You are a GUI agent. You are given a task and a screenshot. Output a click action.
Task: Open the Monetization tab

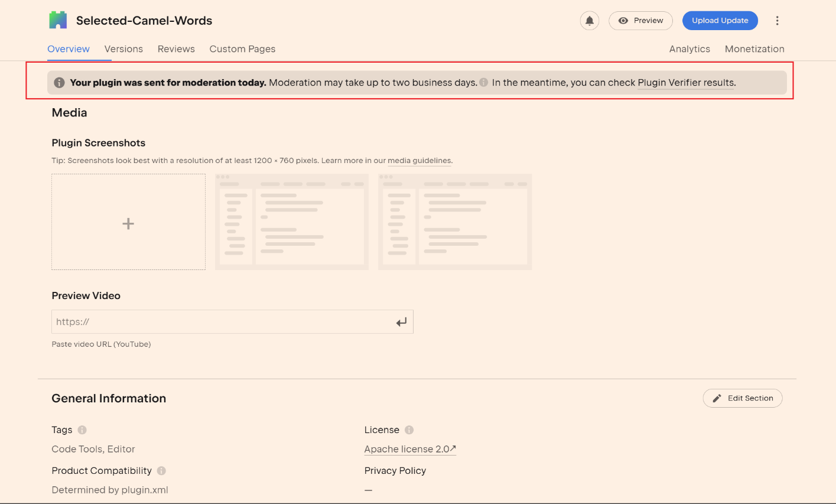click(754, 49)
